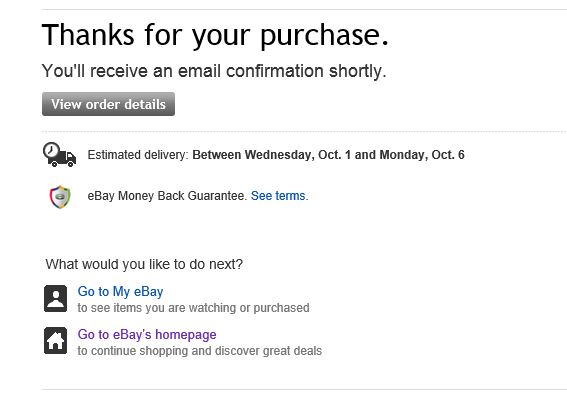The width and height of the screenshot is (567, 413).
Task: Click the bottom horizontal divider line
Action: pos(304,389)
